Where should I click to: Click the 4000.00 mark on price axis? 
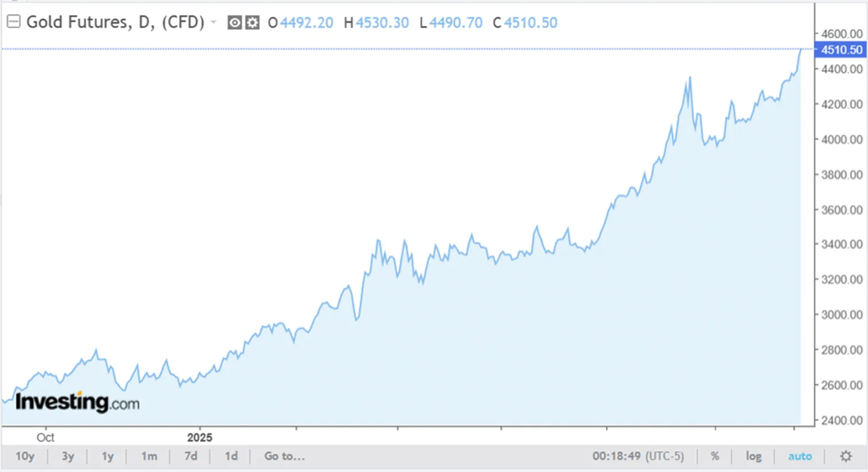point(841,139)
